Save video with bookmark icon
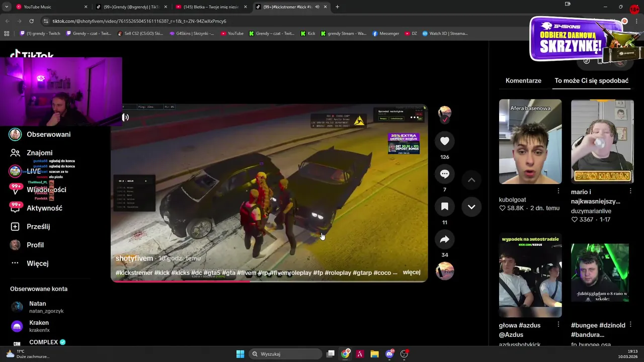This screenshot has height=362, width=644. click(x=445, y=207)
